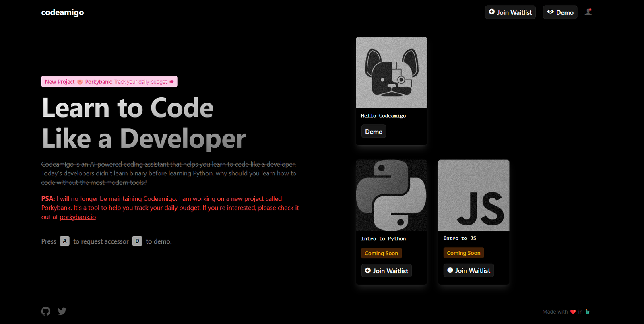Select the JS logo course thumbnail

473,196
